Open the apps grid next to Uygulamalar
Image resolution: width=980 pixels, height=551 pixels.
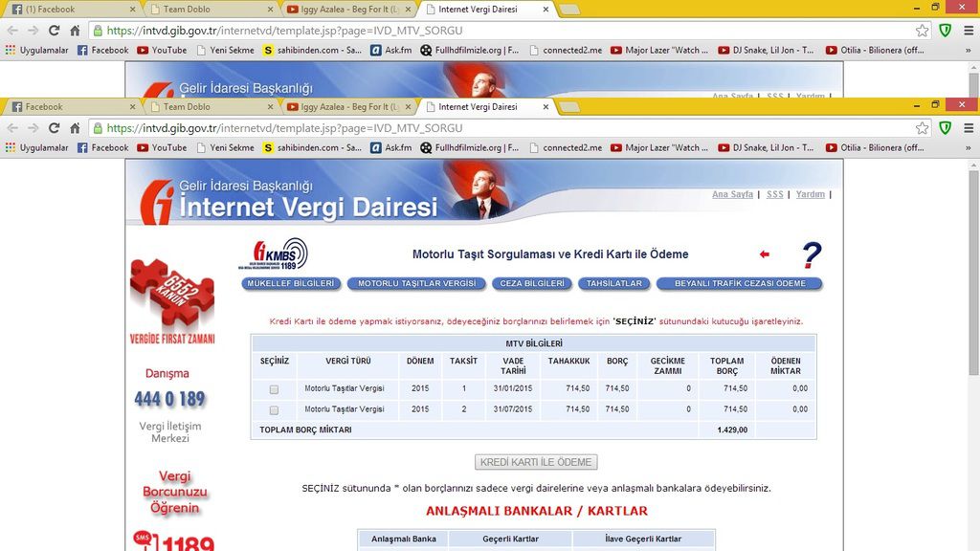click(11, 148)
